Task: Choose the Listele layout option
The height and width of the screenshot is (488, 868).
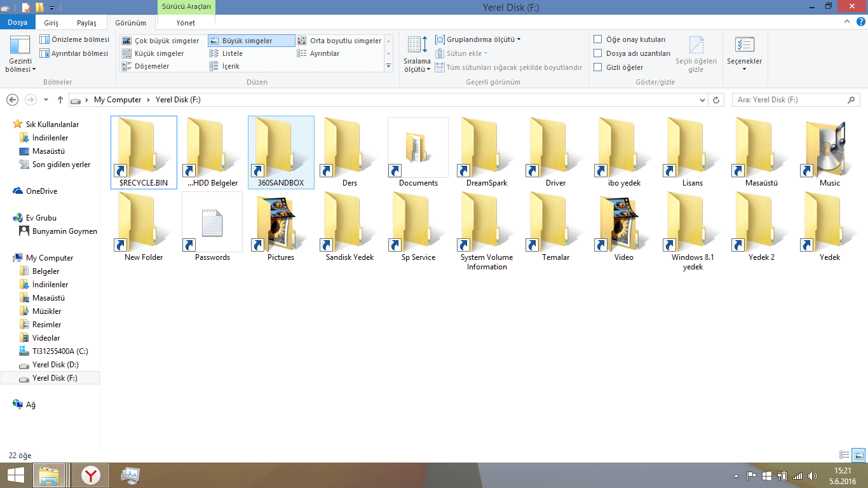Action: (x=252, y=53)
